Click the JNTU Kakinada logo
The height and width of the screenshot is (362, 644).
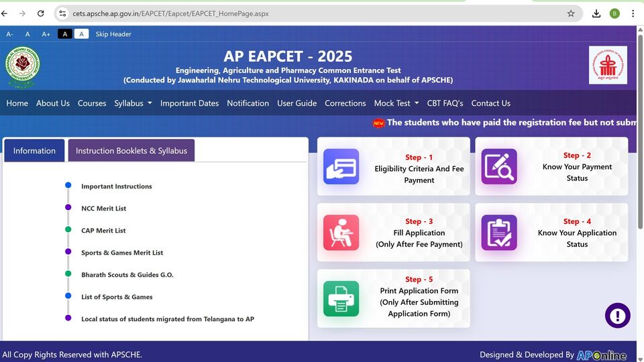point(22,66)
